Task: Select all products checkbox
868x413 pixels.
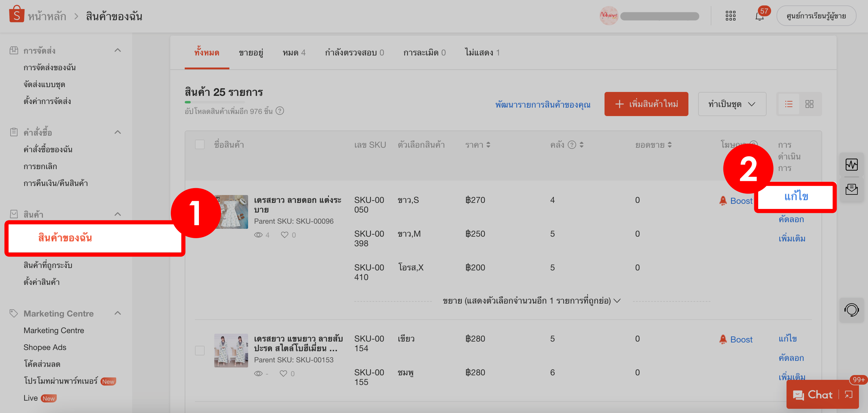Action: (x=199, y=144)
